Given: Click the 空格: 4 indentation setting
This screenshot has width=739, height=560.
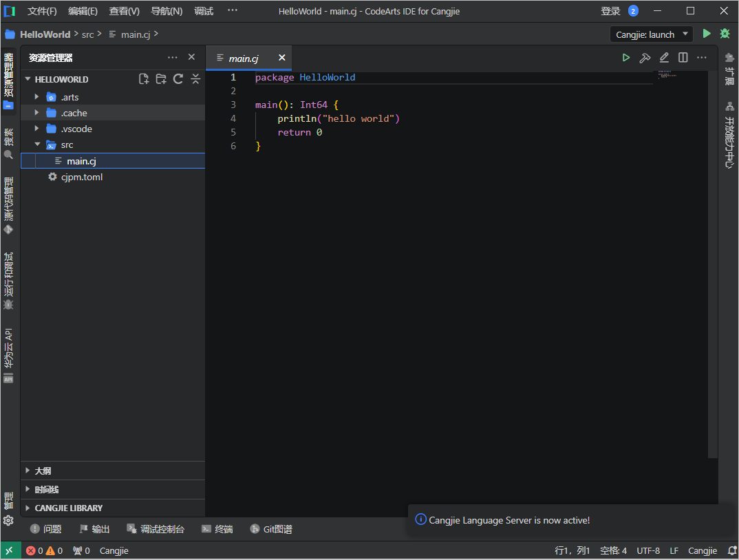Looking at the screenshot, I should 613,550.
